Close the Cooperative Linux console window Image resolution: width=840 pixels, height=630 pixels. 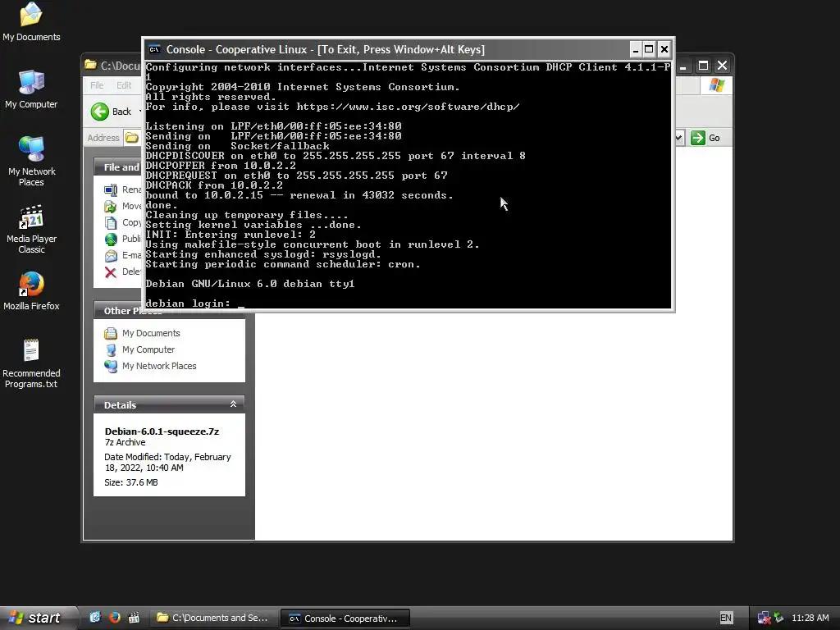(x=664, y=49)
